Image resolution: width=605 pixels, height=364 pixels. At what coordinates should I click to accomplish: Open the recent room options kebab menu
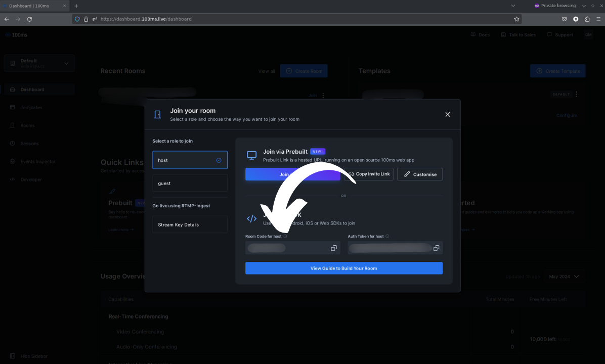pos(323,95)
